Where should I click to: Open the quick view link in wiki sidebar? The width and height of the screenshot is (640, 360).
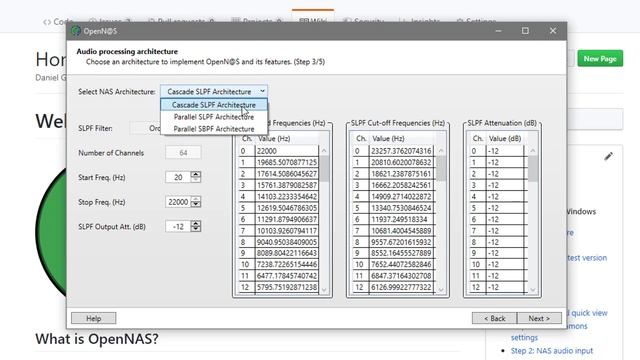589,313
